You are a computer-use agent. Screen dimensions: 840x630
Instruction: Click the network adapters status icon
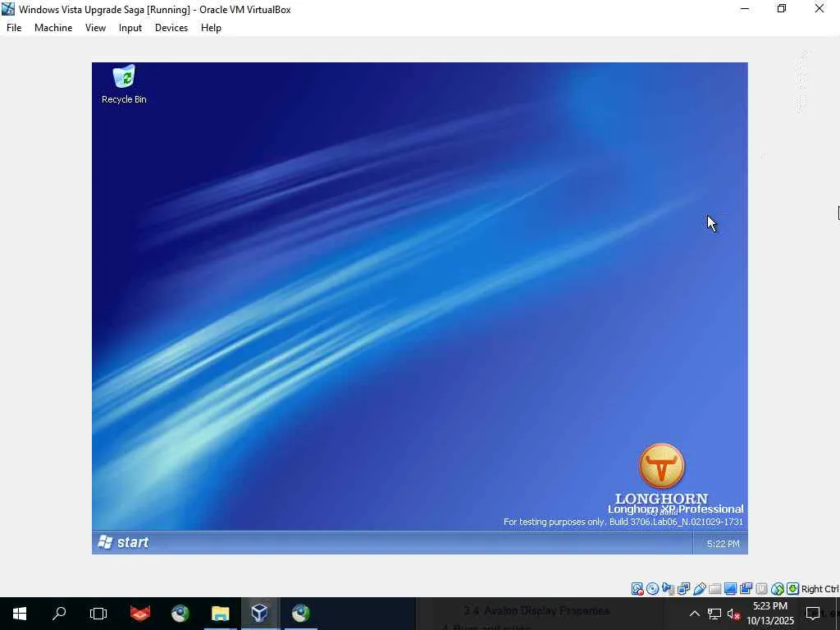tap(683, 589)
